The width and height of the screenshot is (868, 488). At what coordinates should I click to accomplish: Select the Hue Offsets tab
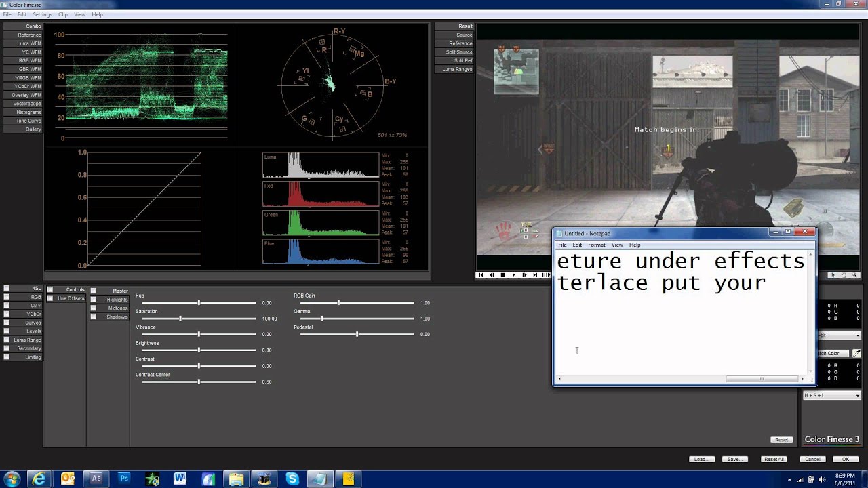(66, 298)
